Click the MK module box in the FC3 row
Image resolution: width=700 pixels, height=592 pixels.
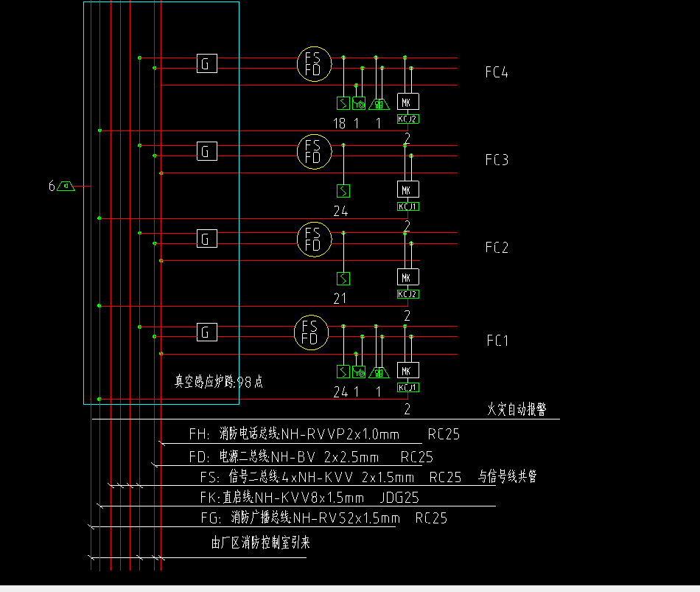pos(408,189)
